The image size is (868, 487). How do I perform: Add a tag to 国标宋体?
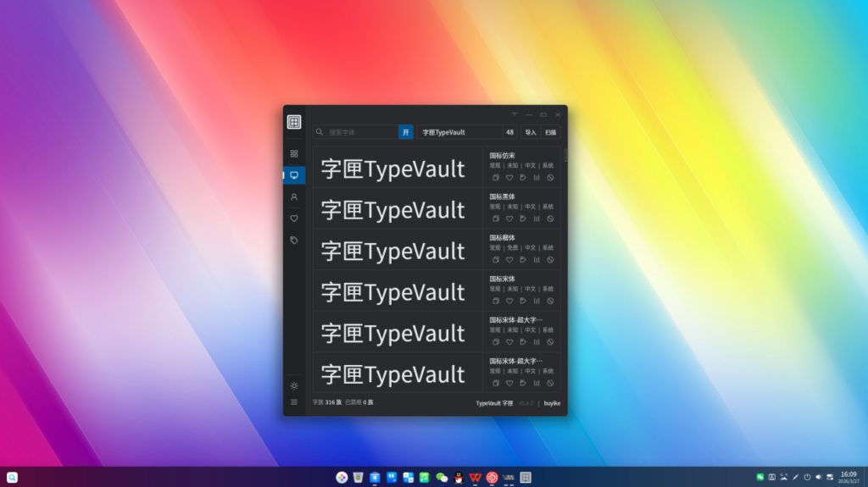coord(522,301)
